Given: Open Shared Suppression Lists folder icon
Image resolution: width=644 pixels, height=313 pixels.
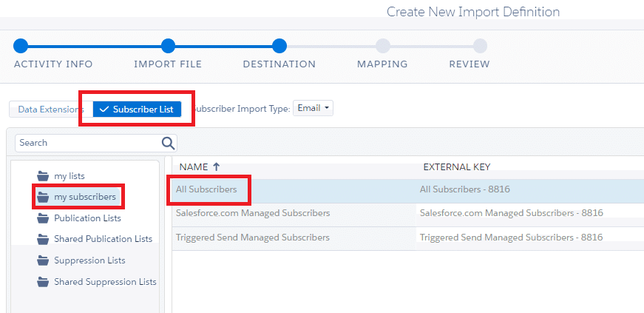Looking at the screenshot, I should pos(43,282).
